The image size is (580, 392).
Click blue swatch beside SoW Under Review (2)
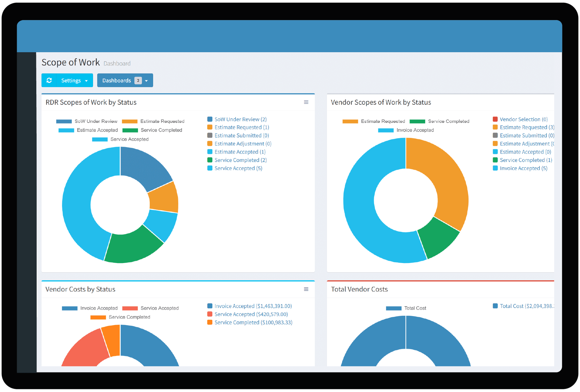click(x=210, y=119)
